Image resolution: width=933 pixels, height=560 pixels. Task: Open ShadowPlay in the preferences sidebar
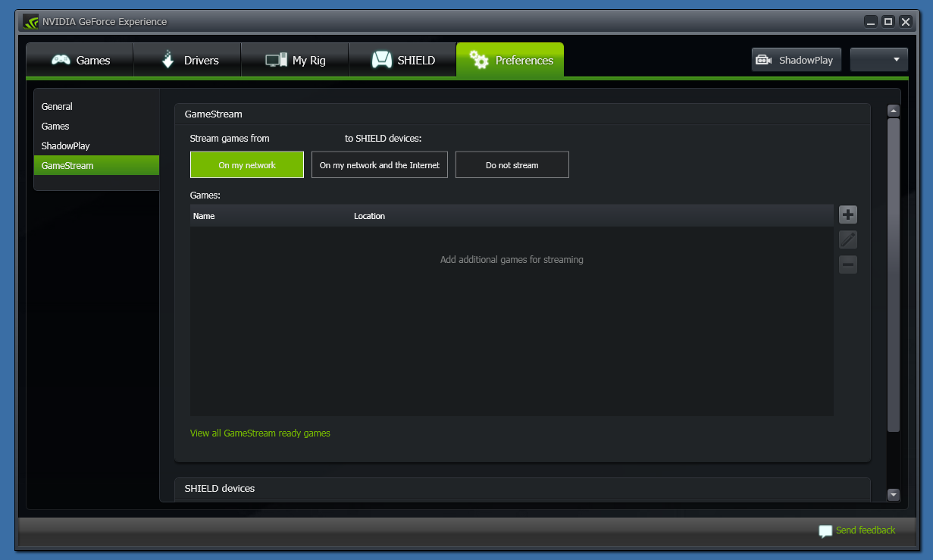click(x=96, y=145)
